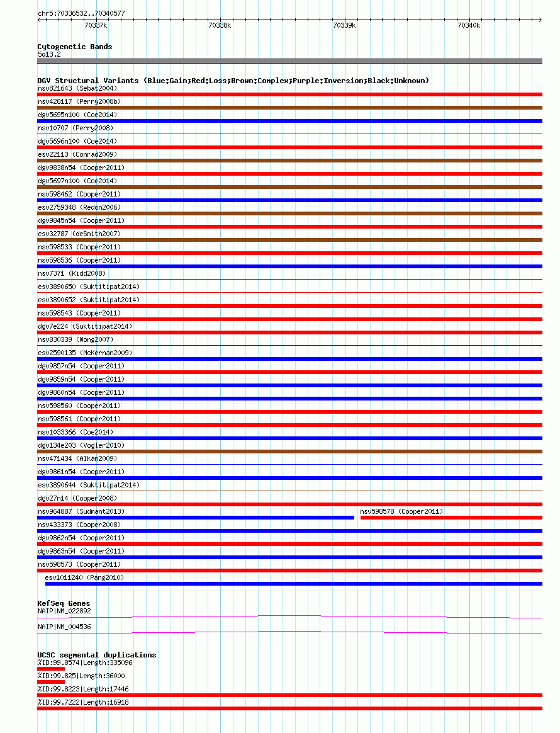560x733 pixels.
Task: Click the 70339k ruler tick label
Action: 344,25
